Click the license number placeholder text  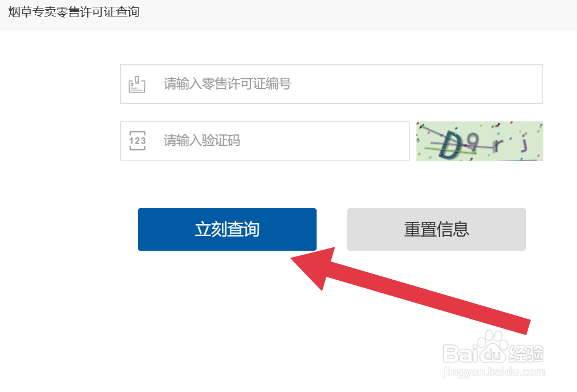(228, 84)
